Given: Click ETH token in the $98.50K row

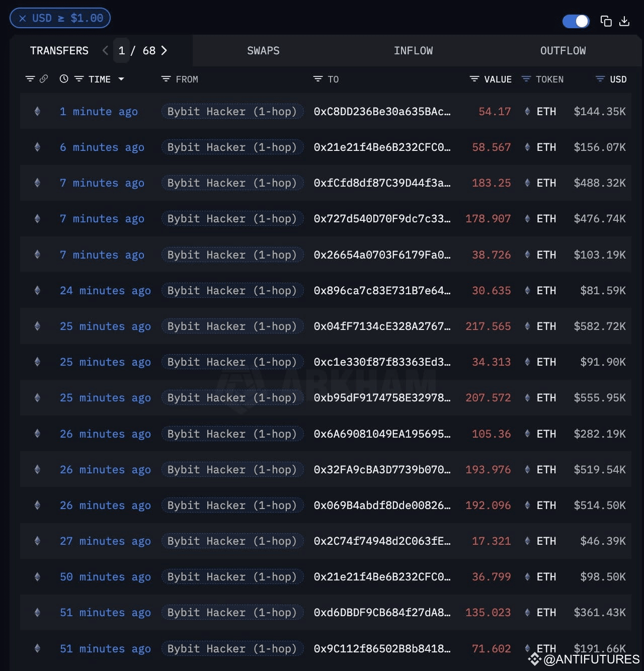Looking at the screenshot, I should click(540, 576).
